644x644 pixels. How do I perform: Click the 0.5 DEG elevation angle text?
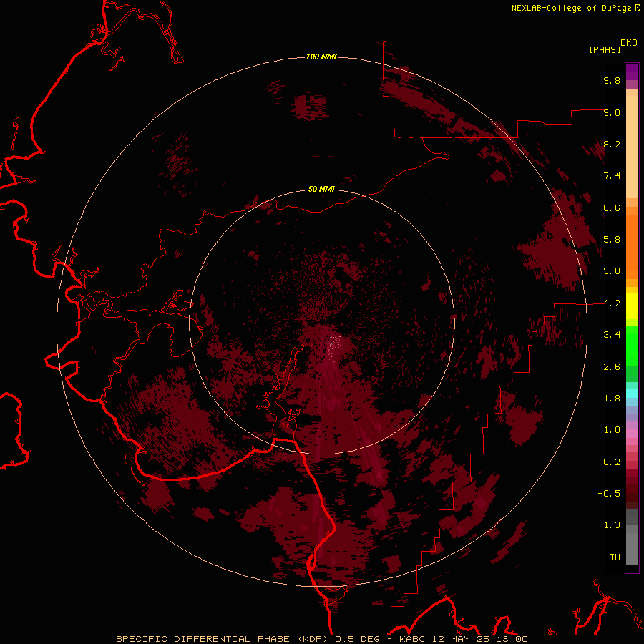click(x=357, y=639)
